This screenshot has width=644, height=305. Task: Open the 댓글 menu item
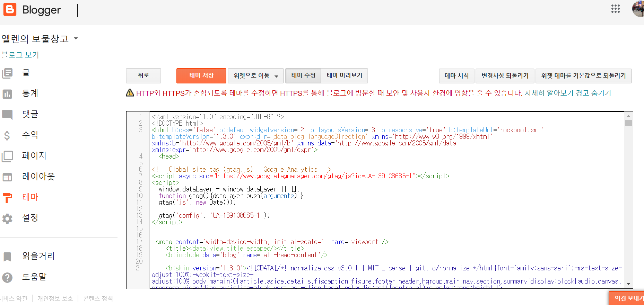30,114
